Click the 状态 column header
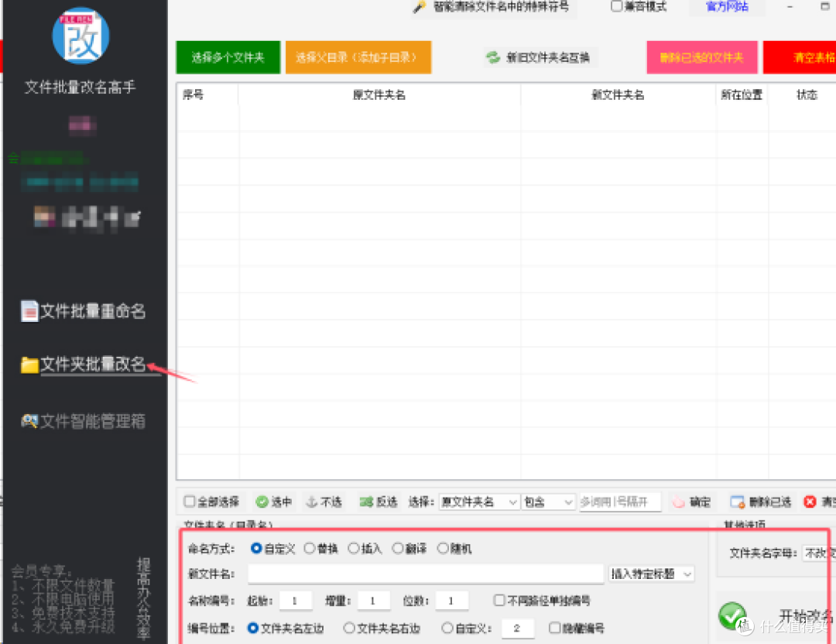836x644 pixels. pyautogui.click(x=807, y=95)
